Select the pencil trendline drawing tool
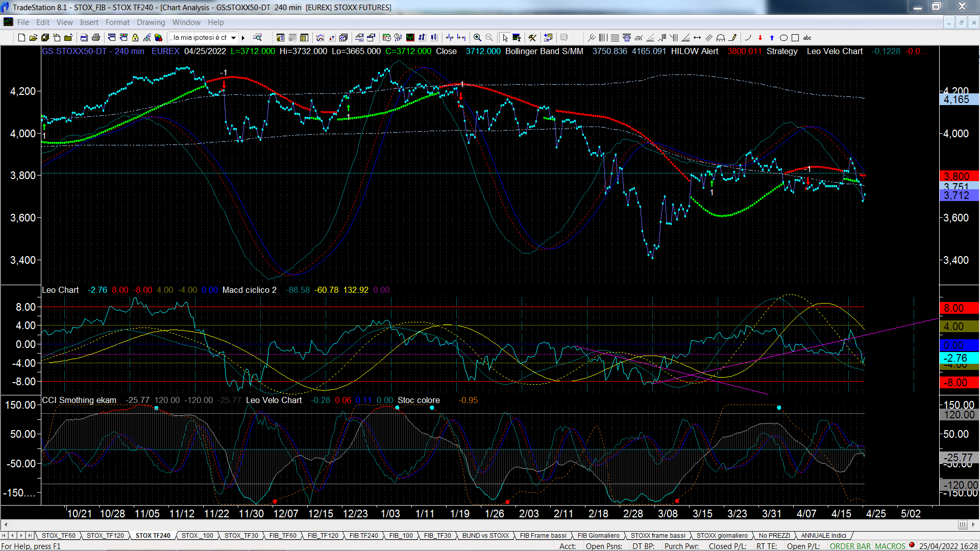 [x=733, y=38]
